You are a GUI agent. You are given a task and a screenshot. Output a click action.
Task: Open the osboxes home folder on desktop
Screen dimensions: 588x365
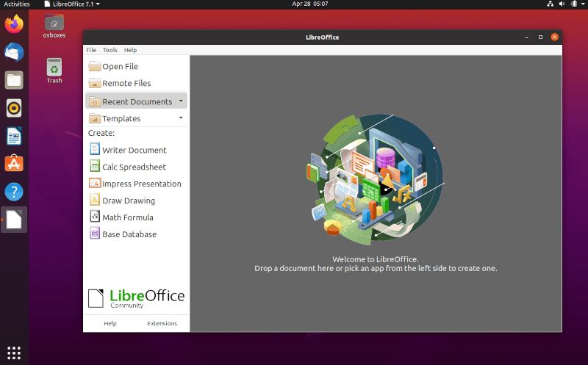[54, 26]
